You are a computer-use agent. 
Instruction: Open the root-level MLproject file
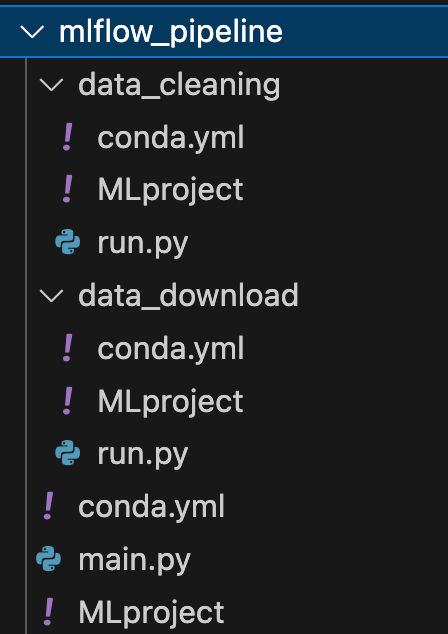pyautogui.click(x=151, y=614)
